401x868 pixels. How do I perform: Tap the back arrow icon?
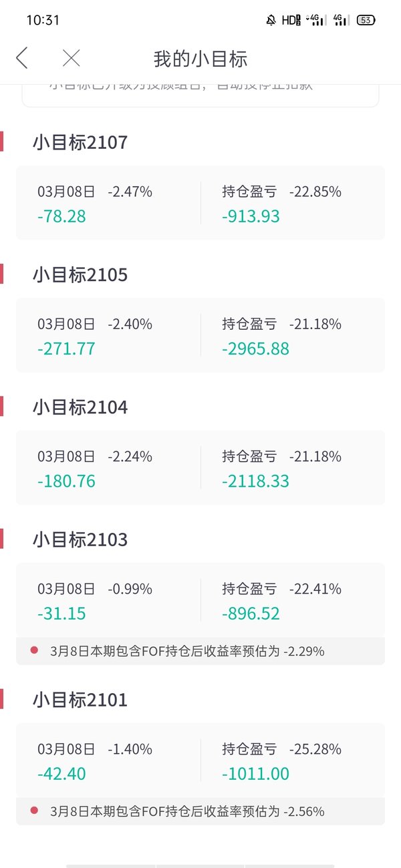(x=22, y=58)
